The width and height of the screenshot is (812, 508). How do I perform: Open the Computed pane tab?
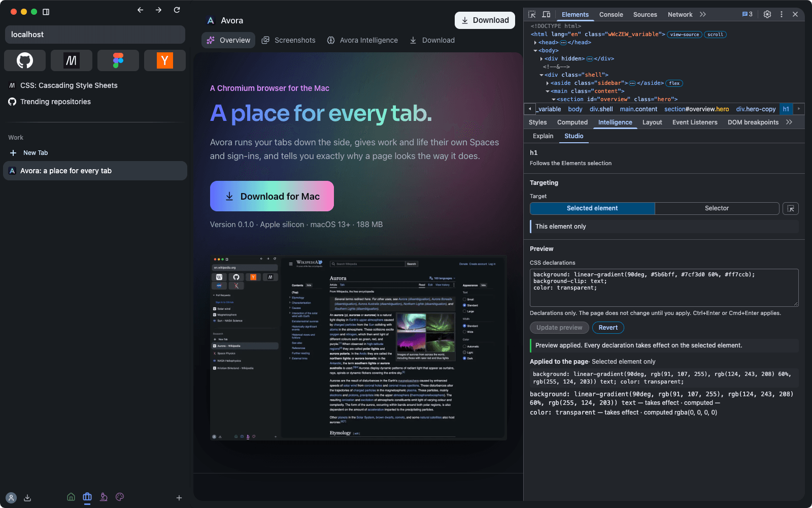click(x=572, y=122)
